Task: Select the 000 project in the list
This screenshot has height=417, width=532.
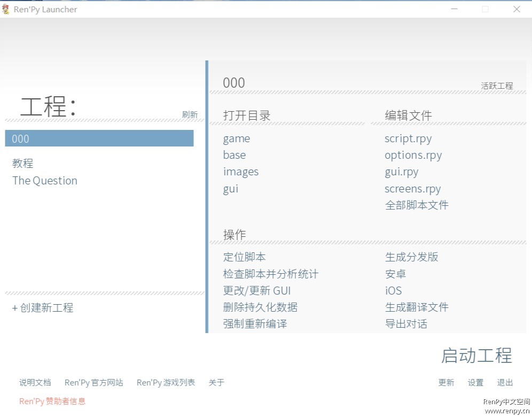Action: coord(99,138)
